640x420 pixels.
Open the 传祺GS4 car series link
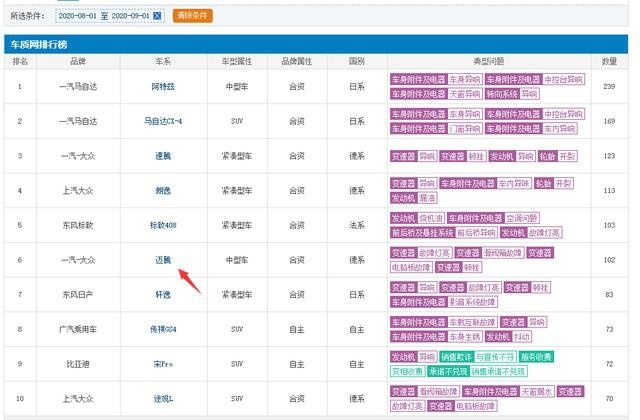[163, 329]
